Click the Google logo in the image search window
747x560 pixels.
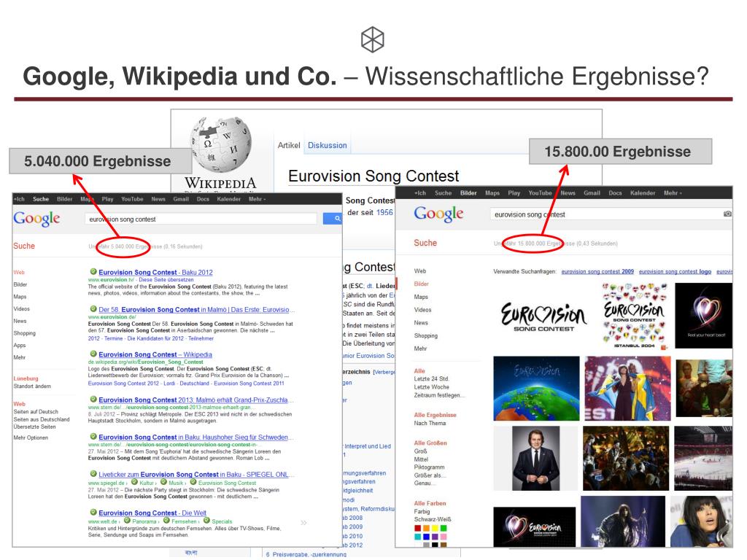[x=438, y=214]
